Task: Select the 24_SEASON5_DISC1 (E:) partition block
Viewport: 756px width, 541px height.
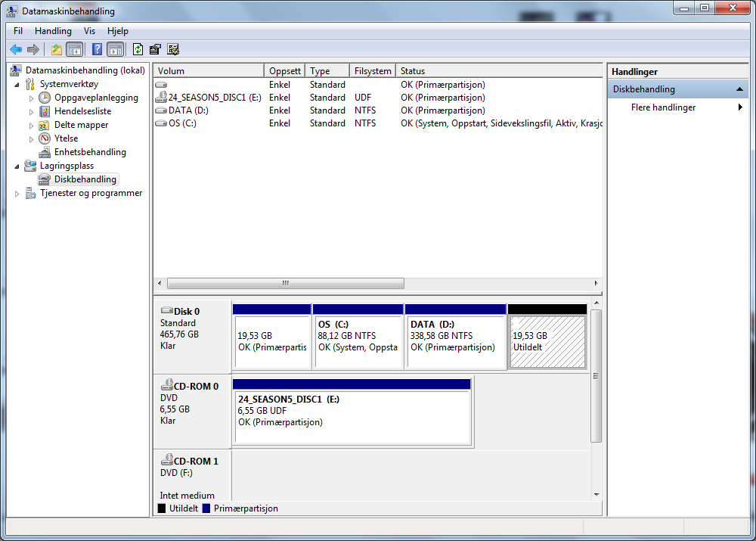Action: point(352,412)
